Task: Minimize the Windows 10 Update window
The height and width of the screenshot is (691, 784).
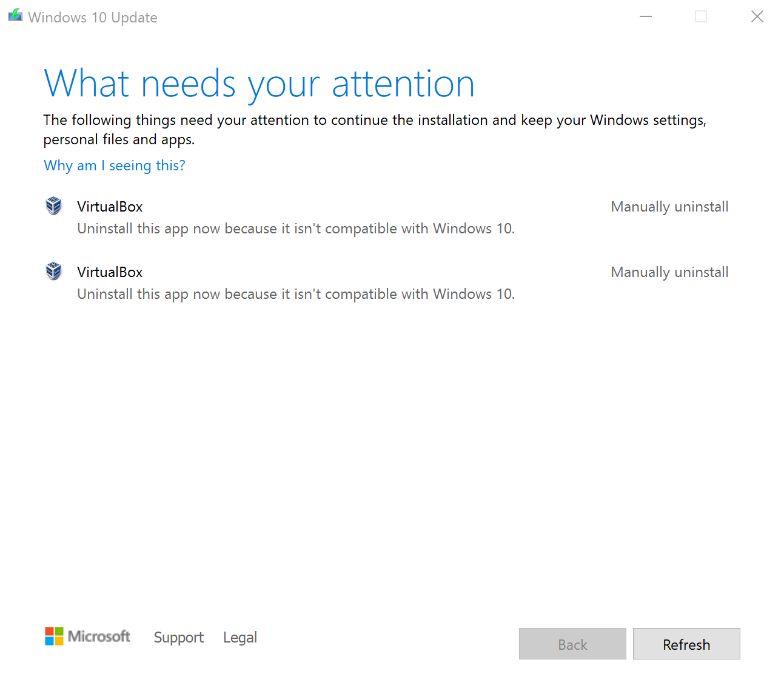Action: 646,16
